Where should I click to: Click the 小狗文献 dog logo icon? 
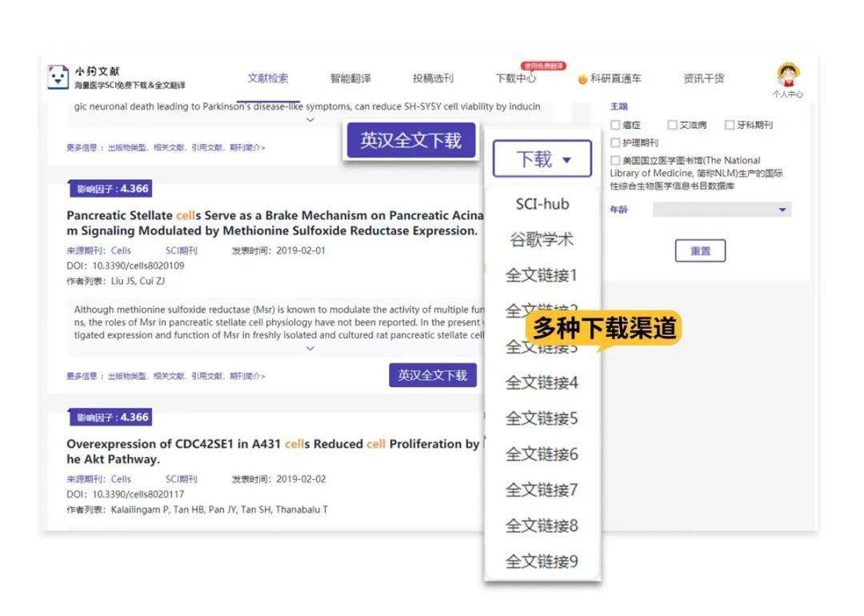coord(58,77)
